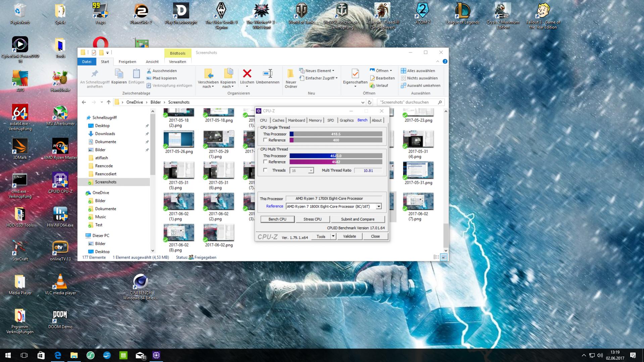This screenshot has width=644, height=362.
Task: Launch The Witcher 3 Wild Hunt shortcut
Action: [x=261, y=16]
